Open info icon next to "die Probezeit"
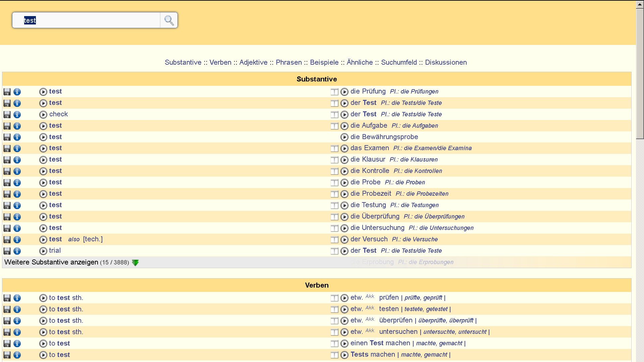This screenshot has height=362, width=644. coord(17,194)
